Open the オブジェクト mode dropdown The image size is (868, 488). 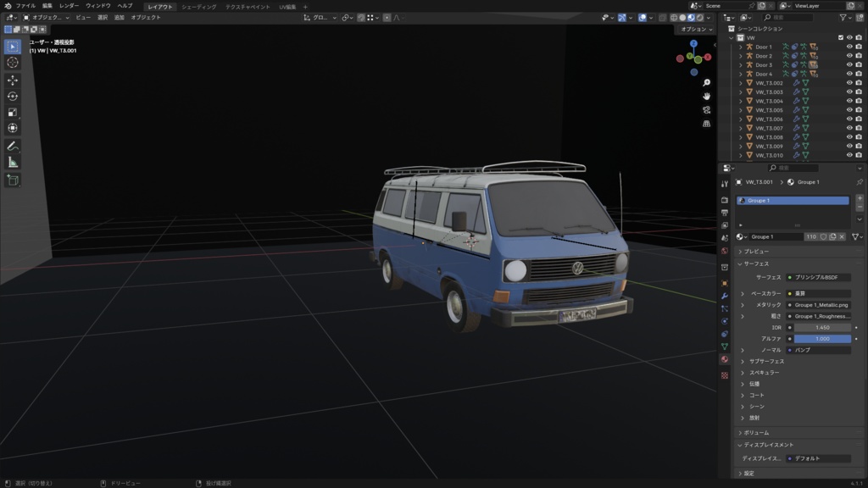46,18
